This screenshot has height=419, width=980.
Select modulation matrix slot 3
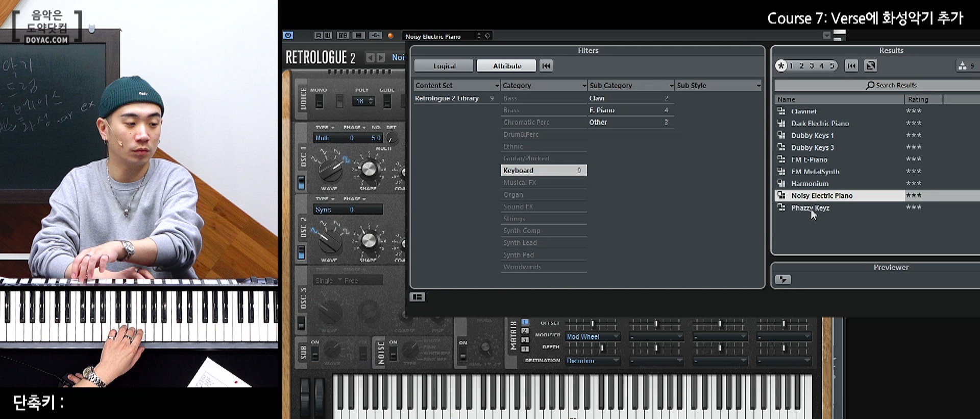click(x=525, y=340)
